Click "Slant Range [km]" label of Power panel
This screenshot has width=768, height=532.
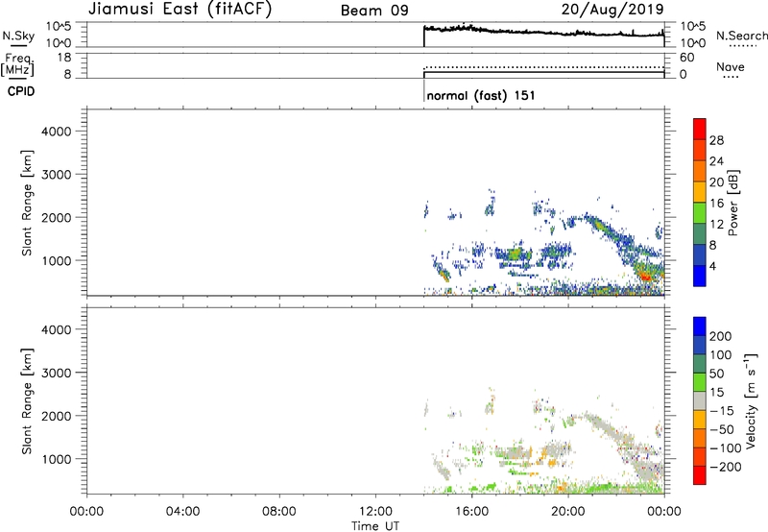27,203
